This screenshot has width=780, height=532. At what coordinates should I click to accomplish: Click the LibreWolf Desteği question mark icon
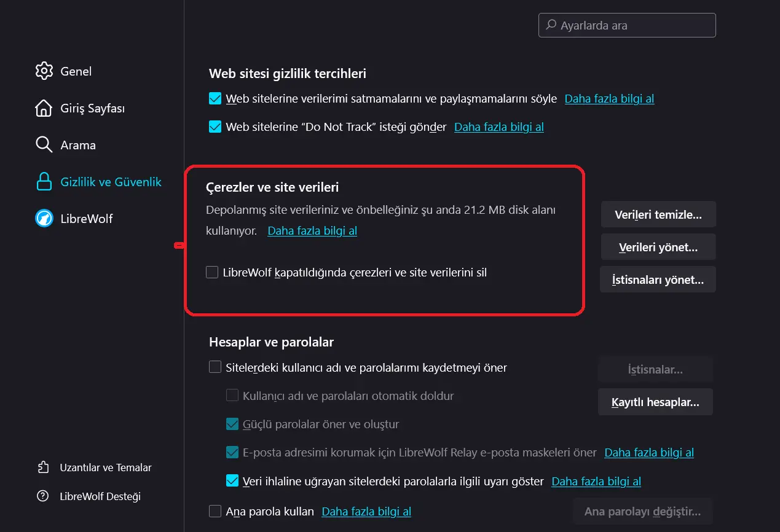click(43, 496)
